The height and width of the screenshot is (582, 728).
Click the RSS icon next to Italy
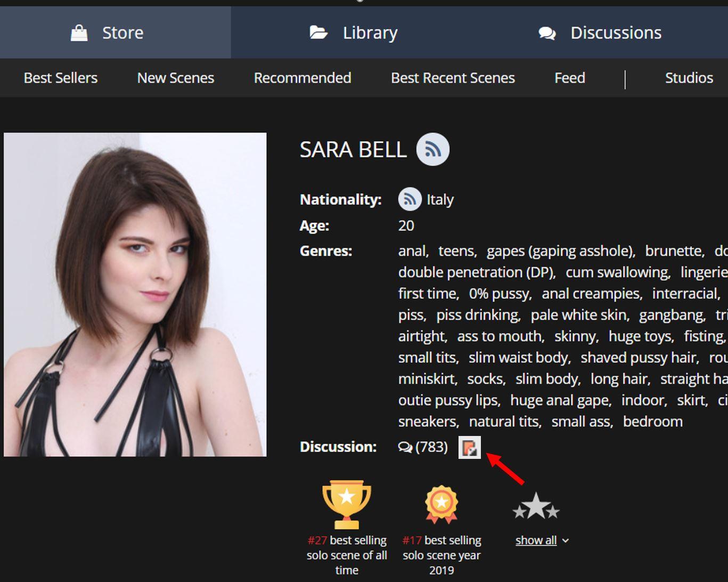tap(410, 199)
